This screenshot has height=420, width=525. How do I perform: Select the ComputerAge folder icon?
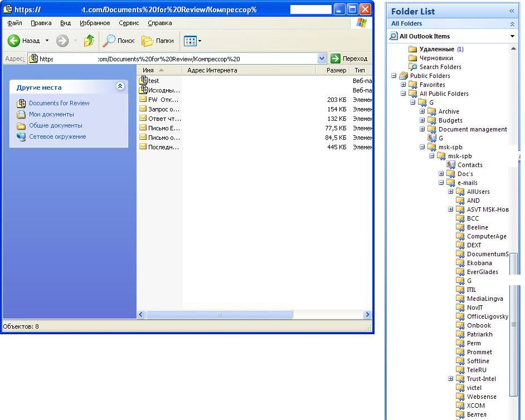(460, 236)
